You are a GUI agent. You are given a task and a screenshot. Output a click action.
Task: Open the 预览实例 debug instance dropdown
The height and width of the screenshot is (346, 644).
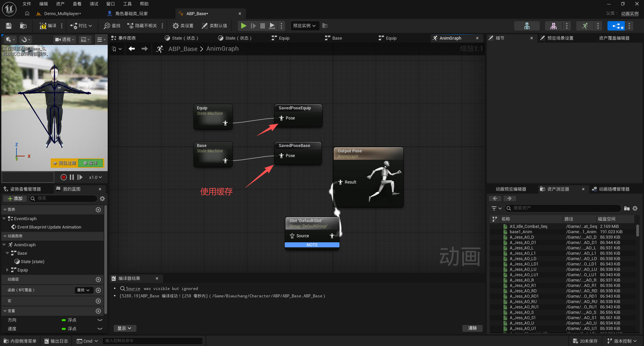304,26
